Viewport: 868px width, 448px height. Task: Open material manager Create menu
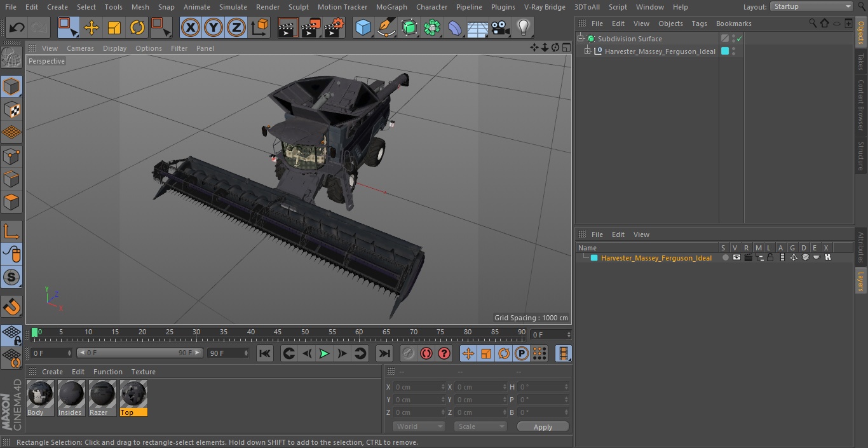52,372
